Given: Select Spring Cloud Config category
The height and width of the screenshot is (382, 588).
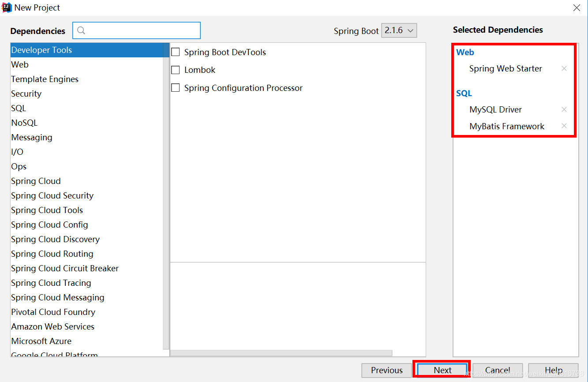Looking at the screenshot, I should [x=86, y=225].
